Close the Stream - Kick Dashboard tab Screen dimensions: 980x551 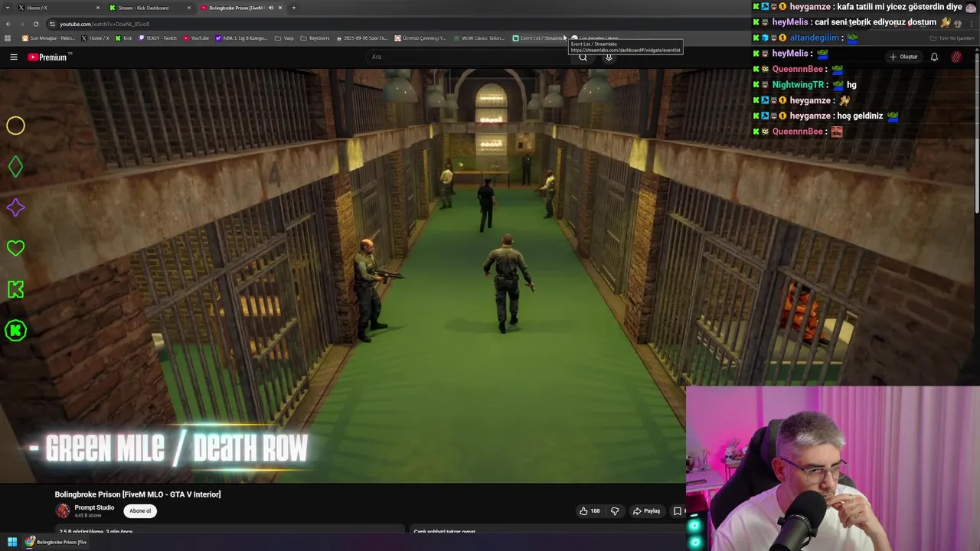[189, 8]
